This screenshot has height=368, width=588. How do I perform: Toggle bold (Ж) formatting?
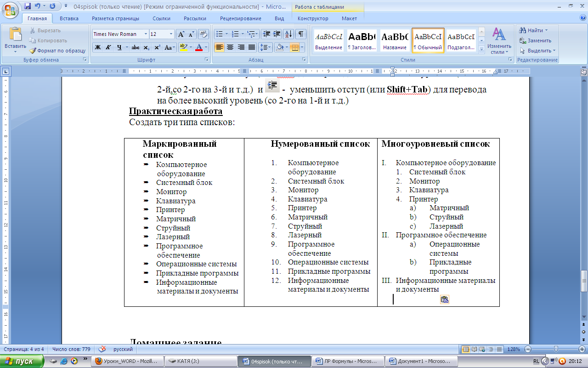point(98,47)
